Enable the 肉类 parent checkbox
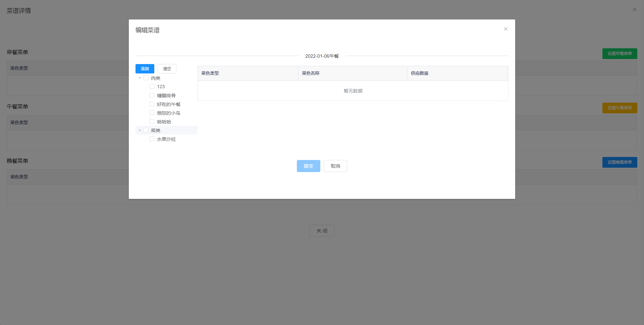Screen dimensions: 644x325 [146, 78]
